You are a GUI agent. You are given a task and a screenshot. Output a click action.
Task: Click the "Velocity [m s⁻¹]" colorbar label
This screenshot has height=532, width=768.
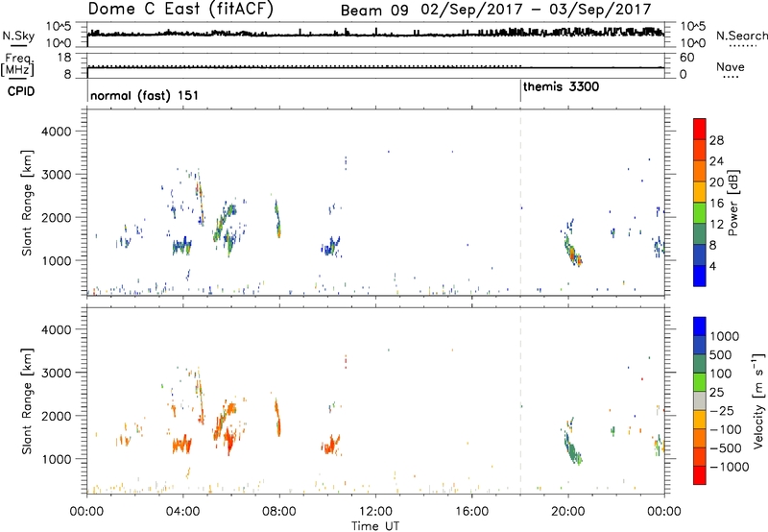point(758,400)
